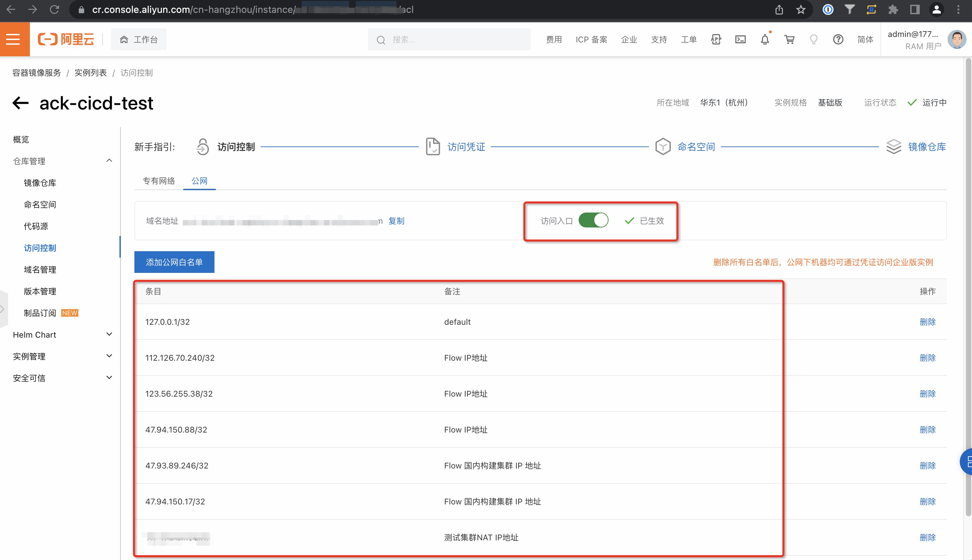Click the back arrow beside ack-cicd-test
Image resolution: width=972 pixels, height=560 pixels.
tap(20, 103)
